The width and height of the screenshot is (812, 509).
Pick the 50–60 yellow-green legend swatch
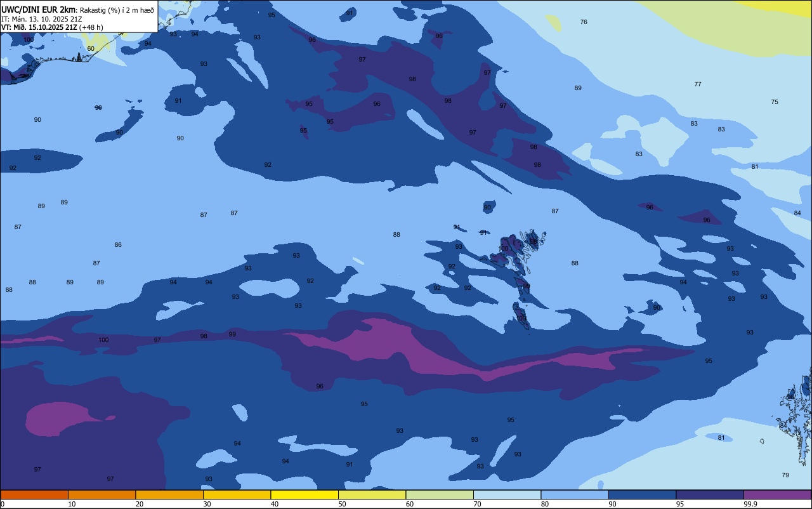[x=372, y=494]
